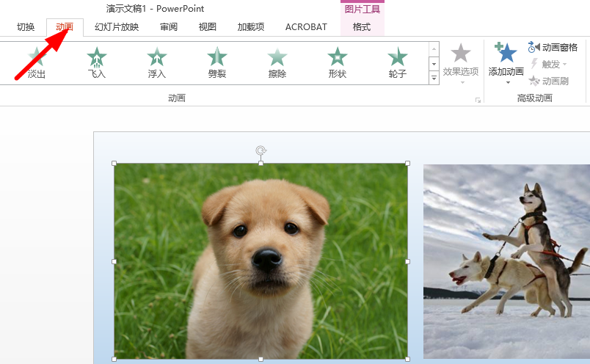The width and height of the screenshot is (590, 364).
Task: Select the puppy picture on the slide
Action: click(x=261, y=261)
